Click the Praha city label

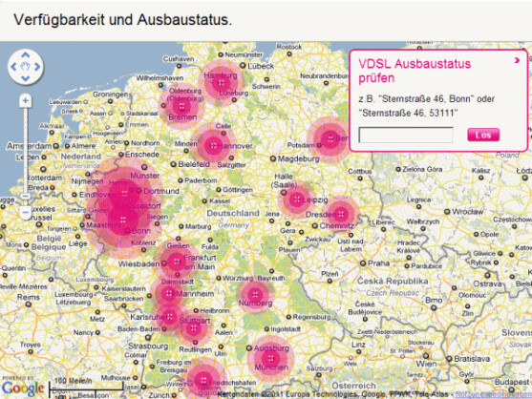pyautogui.click(x=378, y=263)
